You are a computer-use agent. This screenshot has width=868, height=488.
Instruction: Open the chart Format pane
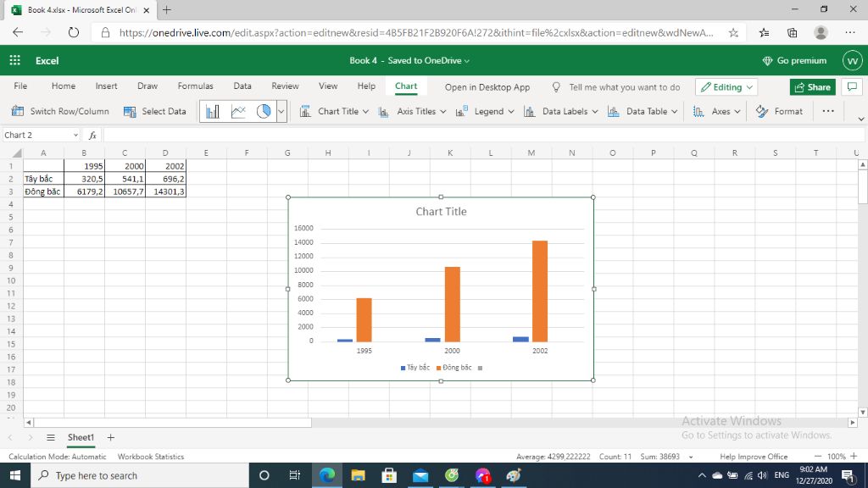point(780,111)
